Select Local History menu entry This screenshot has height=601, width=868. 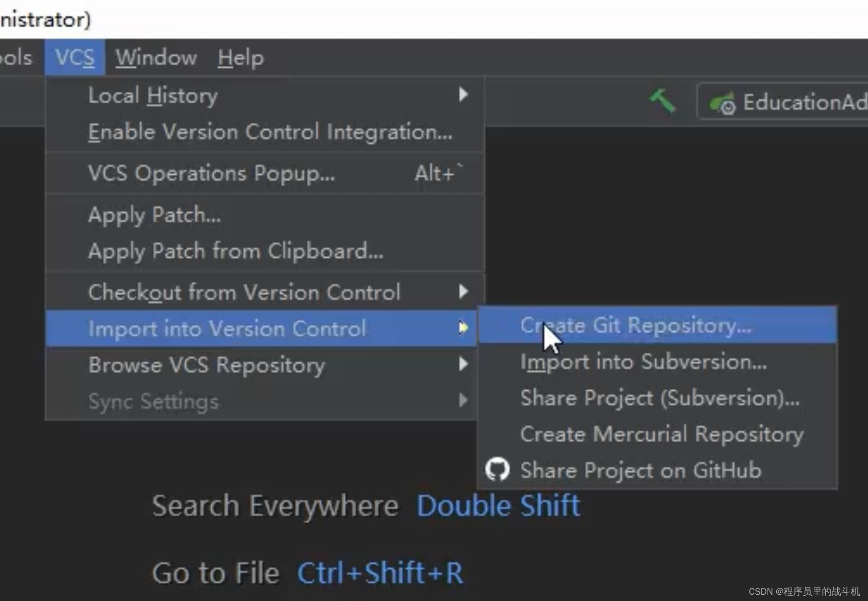pos(265,95)
